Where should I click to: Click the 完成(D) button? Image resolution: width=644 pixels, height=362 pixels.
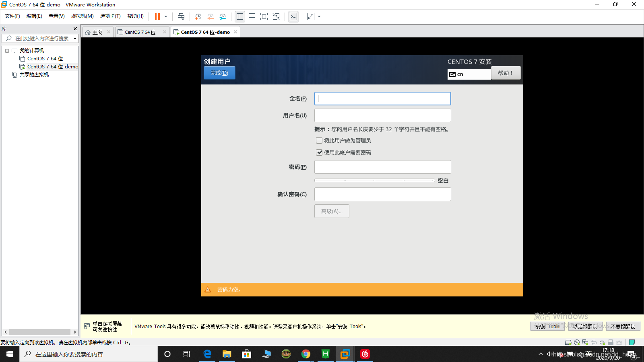(219, 73)
